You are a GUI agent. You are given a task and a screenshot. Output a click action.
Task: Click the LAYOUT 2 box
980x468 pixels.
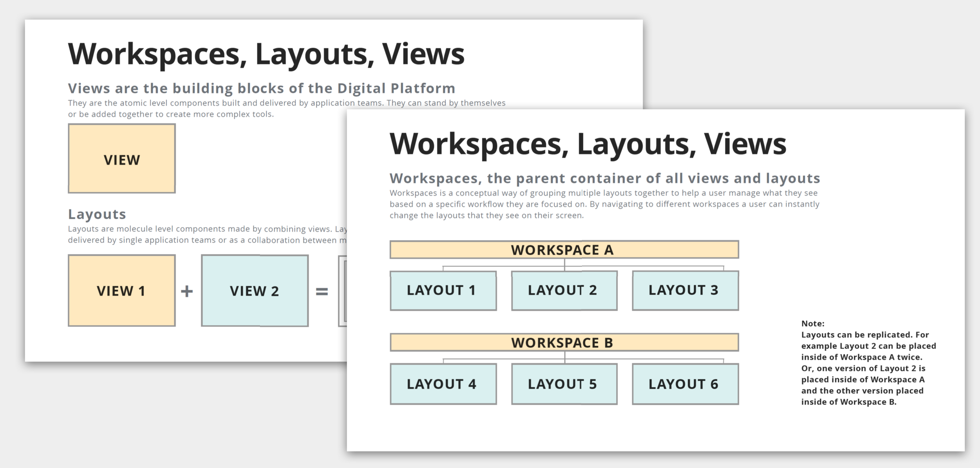[x=564, y=290]
